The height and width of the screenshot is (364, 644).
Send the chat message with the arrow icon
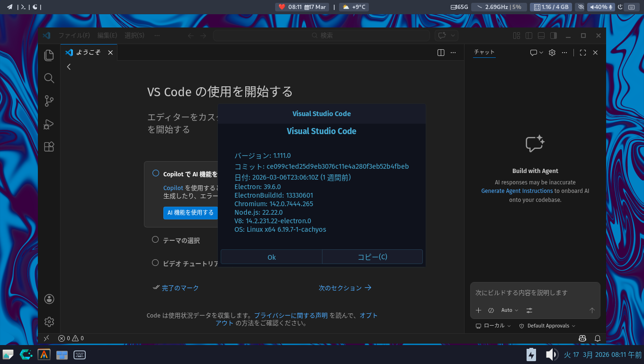(592, 310)
